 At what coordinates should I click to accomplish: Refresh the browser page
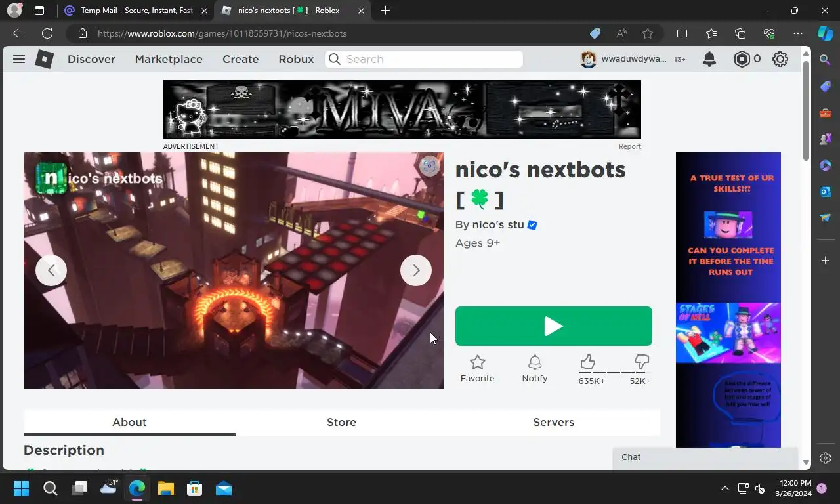click(x=47, y=33)
